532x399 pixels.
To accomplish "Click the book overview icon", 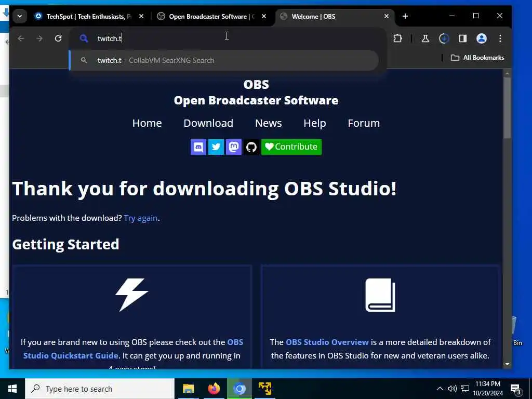I will pyautogui.click(x=380, y=295).
